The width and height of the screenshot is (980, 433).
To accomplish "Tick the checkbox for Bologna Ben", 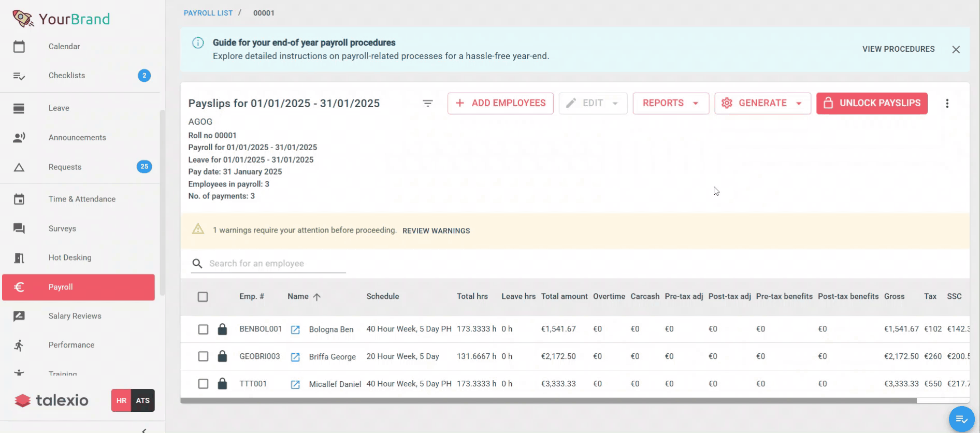I will [203, 329].
